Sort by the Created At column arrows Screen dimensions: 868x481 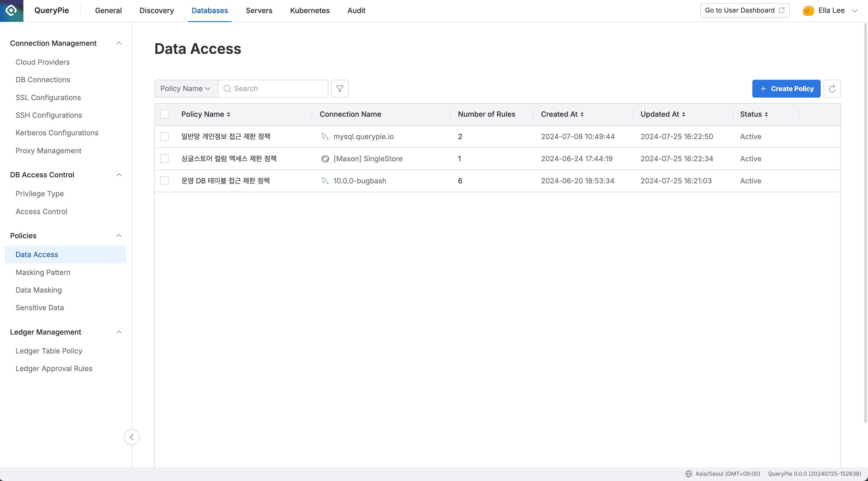[x=583, y=114]
